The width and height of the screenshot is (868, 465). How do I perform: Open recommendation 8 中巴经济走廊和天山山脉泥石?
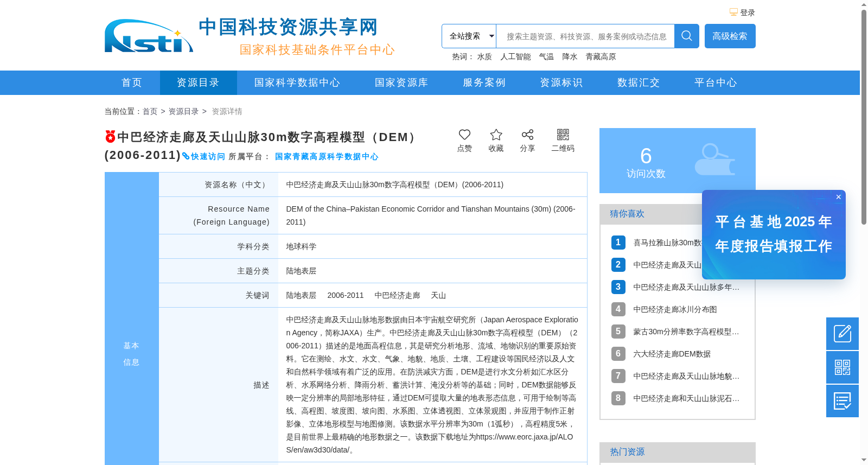click(686, 398)
